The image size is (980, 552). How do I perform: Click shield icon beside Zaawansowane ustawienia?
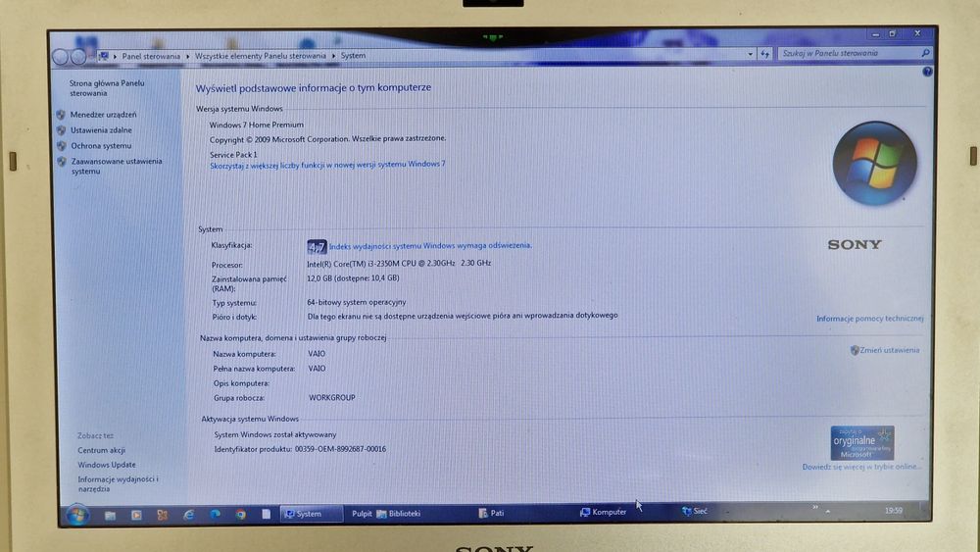click(x=61, y=162)
